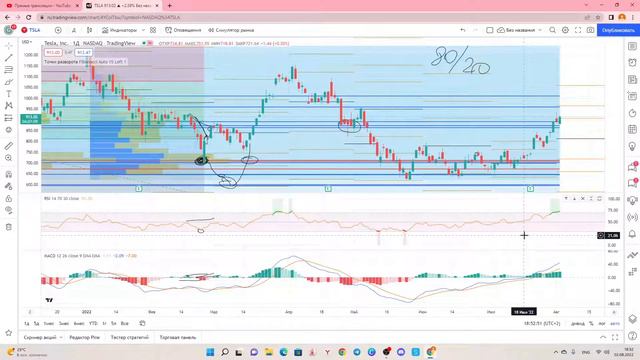This screenshot has height=360, width=640.
Task: Maximize the bottom panel icon
Action: [615, 337]
